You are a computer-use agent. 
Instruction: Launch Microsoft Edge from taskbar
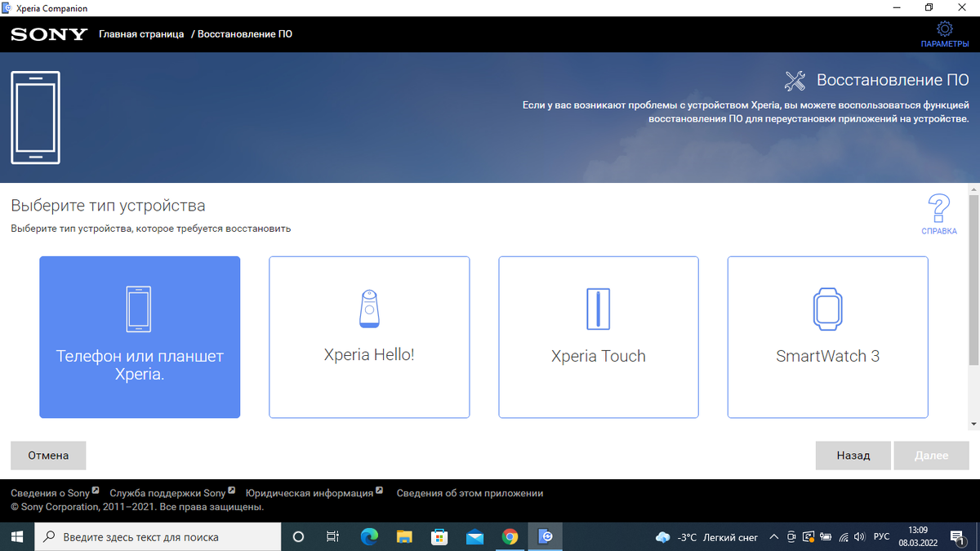(370, 537)
